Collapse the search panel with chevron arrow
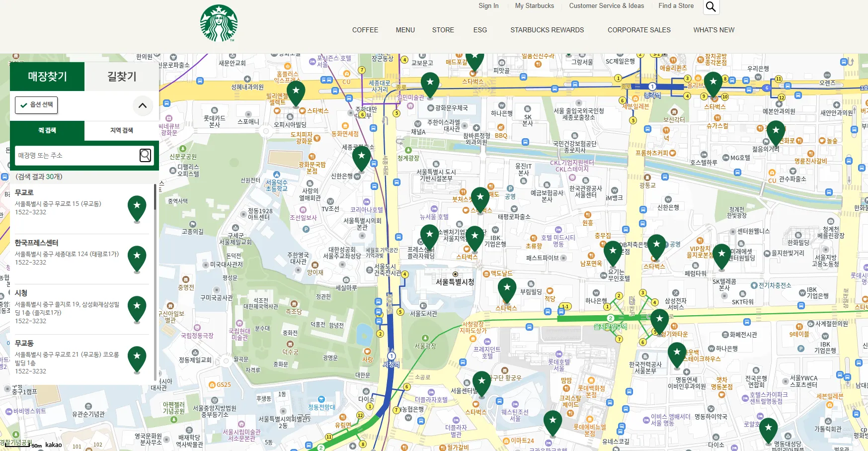Viewport: 868px width, 451px height. pos(143,105)
